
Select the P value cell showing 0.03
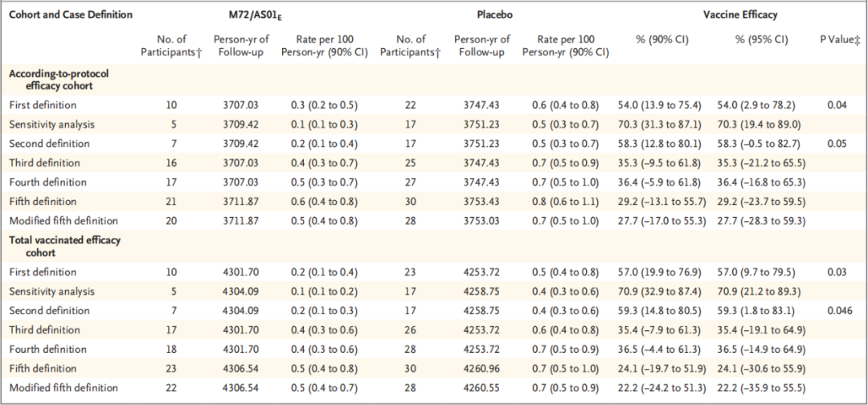837,272
